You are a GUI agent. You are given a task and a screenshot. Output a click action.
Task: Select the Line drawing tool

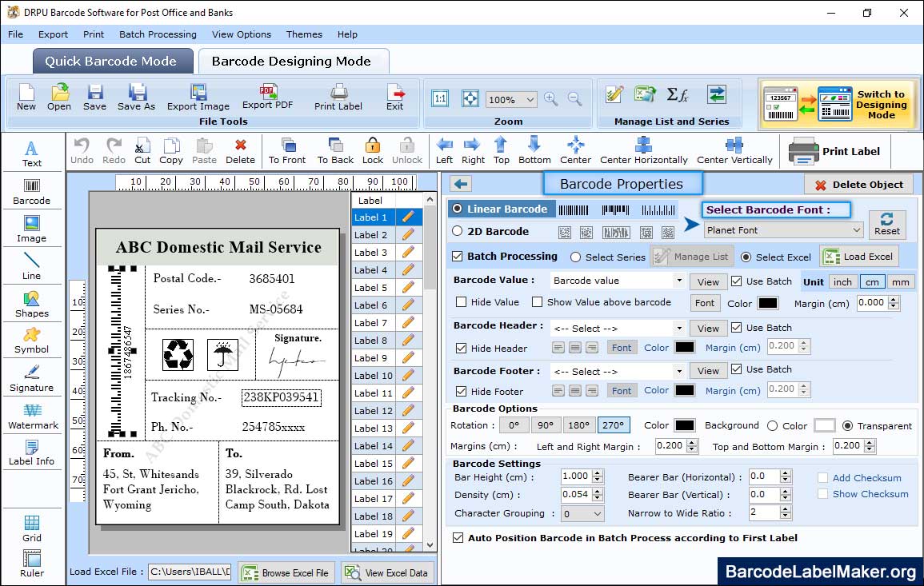point(32,266)
